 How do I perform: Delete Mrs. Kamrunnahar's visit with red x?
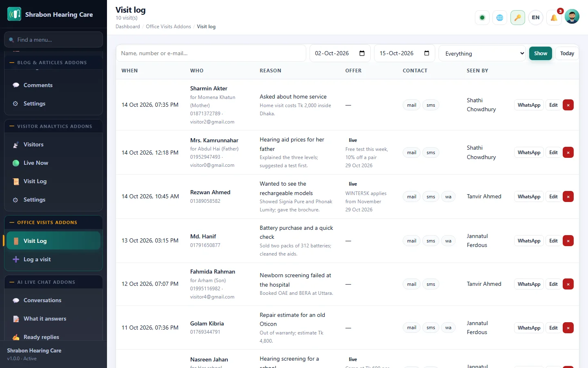click(x=568, y=153)
